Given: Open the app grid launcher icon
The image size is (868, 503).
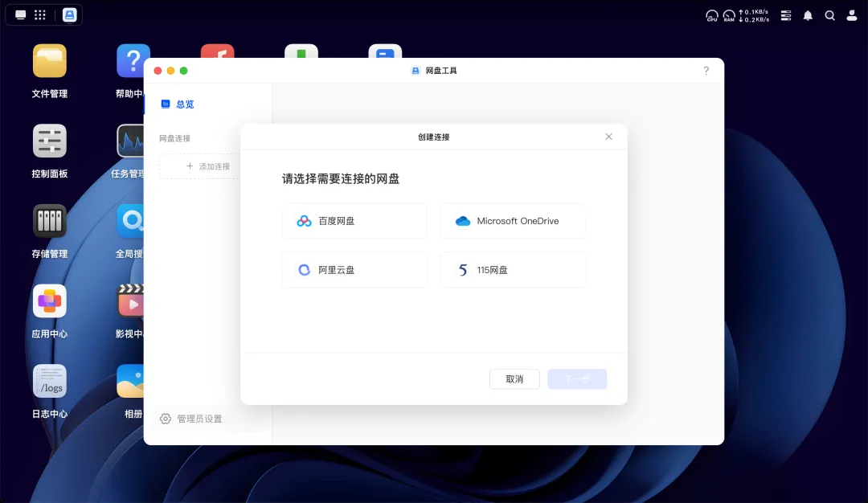Looking at the screenshot, I should [x=40, y=15].
